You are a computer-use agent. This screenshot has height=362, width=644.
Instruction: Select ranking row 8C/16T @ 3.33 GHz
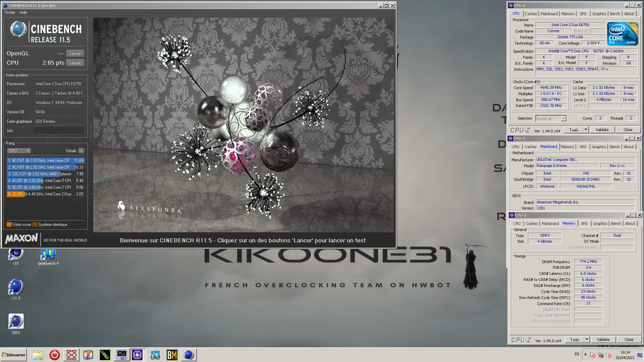[x=46, y=161]
